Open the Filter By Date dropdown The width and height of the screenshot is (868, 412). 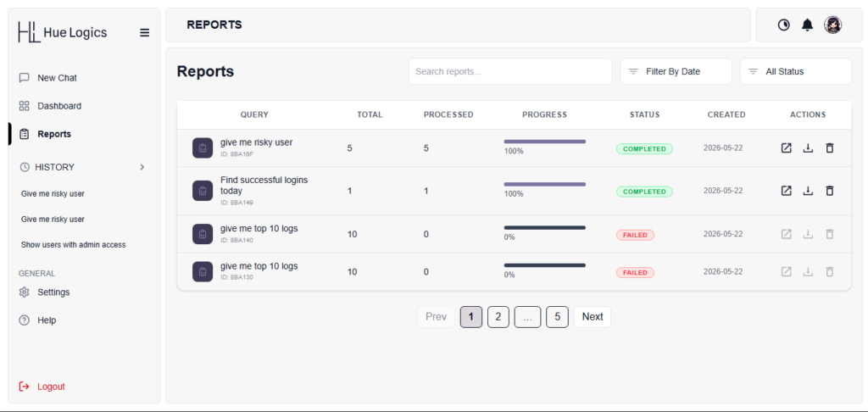[x=676, y=71]
